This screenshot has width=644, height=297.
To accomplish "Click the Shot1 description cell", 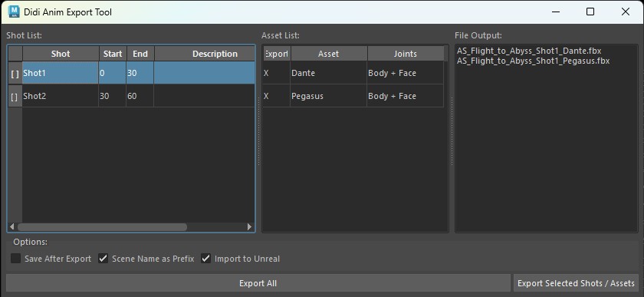I will tap(205, 73).
